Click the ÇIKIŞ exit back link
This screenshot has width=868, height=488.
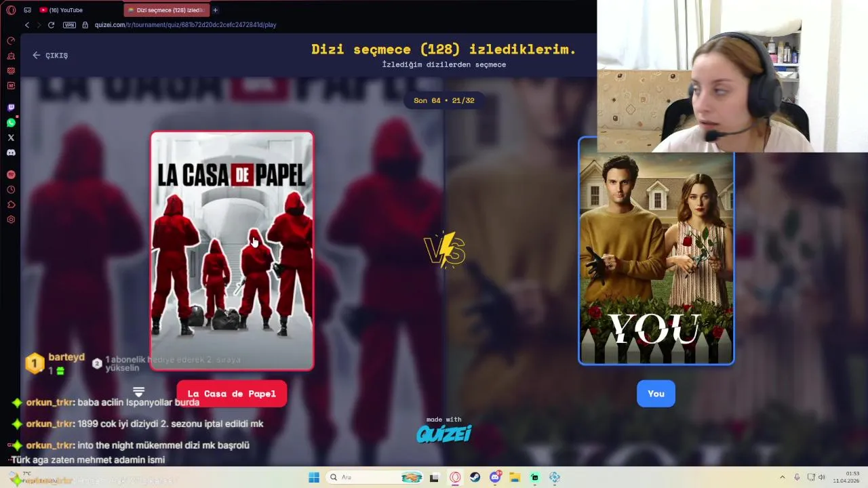click(x=50, y=56)
